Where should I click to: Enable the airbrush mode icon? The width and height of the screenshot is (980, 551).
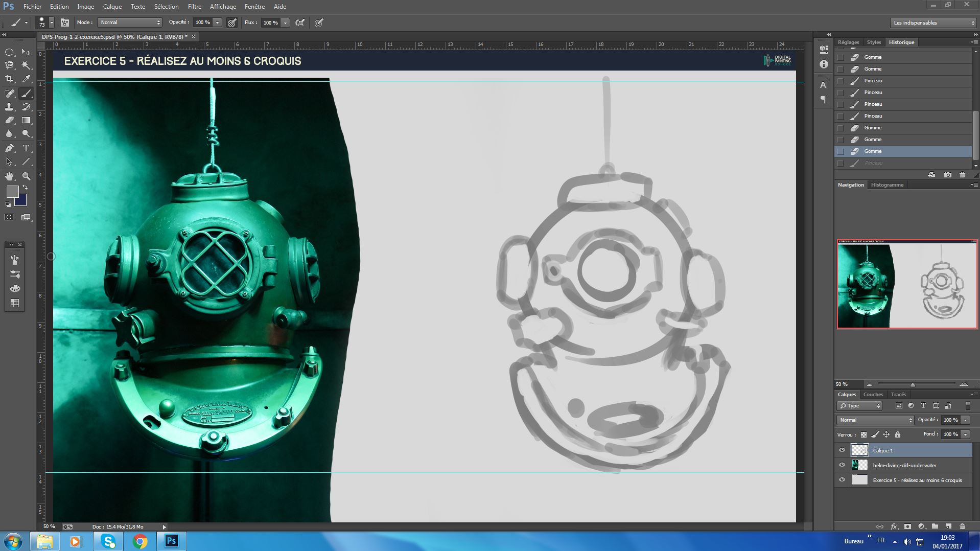tap(300, 22)
